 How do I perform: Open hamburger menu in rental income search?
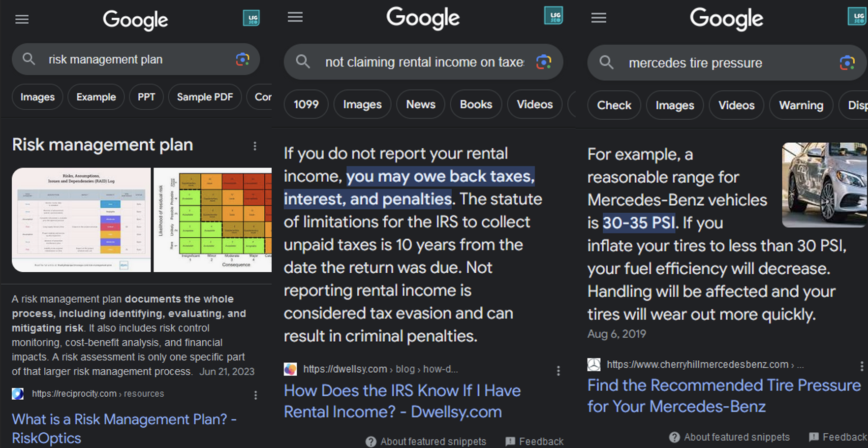tap(295, 17)
